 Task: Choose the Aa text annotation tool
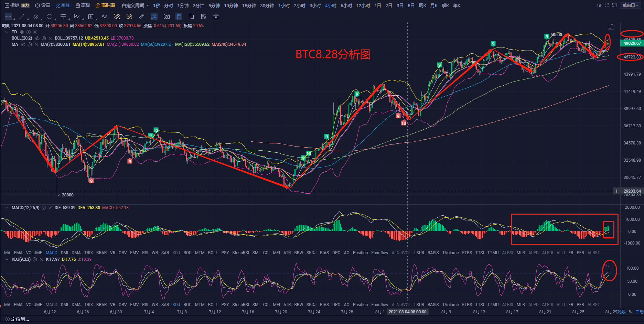pos(105,17)
